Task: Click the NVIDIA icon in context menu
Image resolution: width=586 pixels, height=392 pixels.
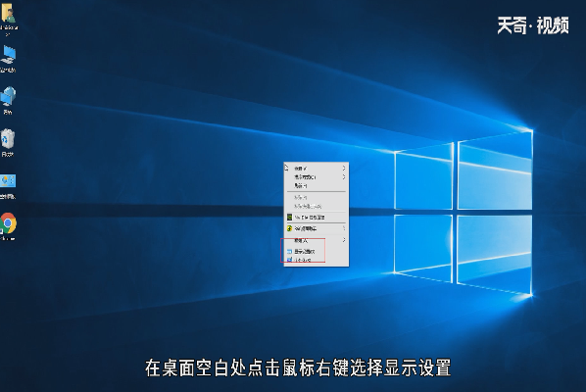Action: click(x=289, y=218)
